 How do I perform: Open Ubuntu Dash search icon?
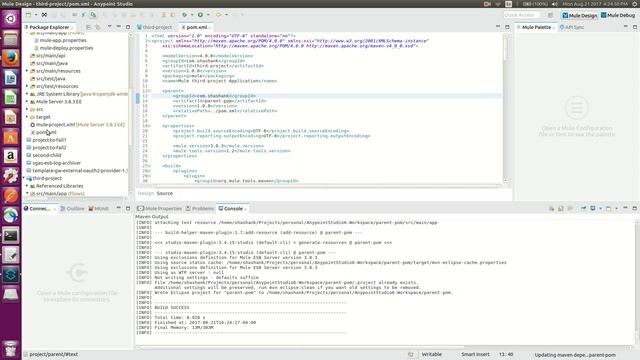(11, 18)
